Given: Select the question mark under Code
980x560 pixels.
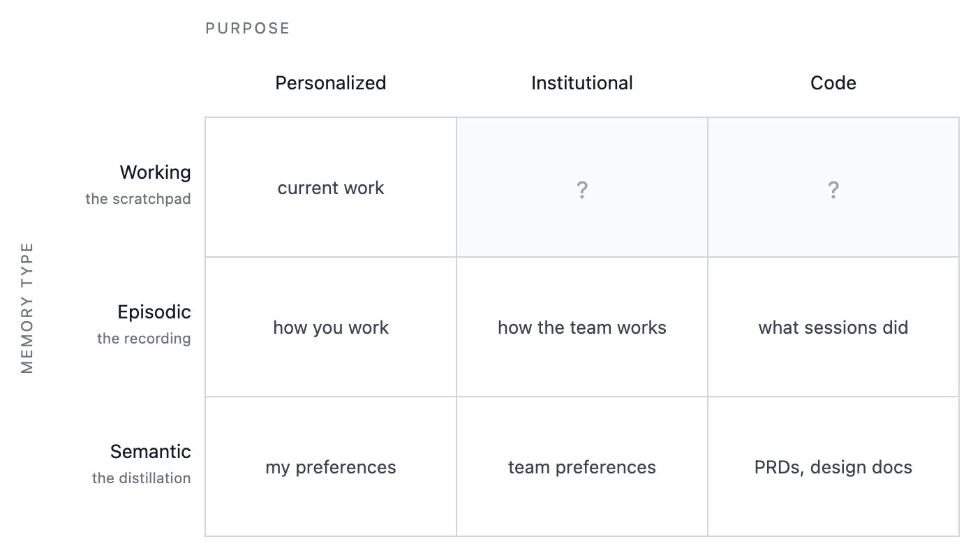Looking at the screenshot, I should click(x=833, y=189).
